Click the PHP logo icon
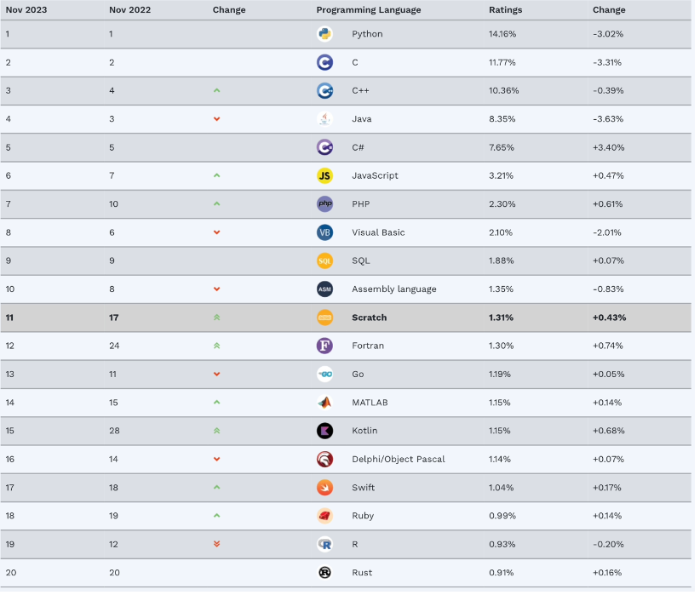This screenshot has height=595, width=700. click(x=324, y=204)
